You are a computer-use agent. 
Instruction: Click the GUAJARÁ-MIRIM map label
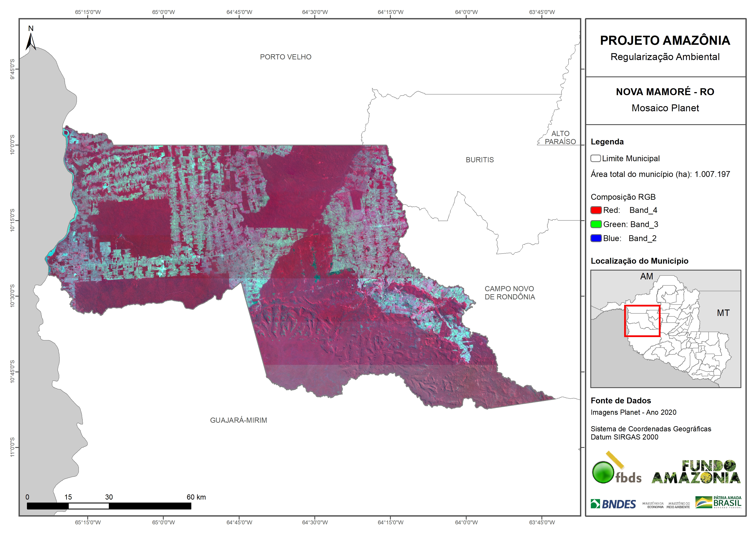pos(238,420)
